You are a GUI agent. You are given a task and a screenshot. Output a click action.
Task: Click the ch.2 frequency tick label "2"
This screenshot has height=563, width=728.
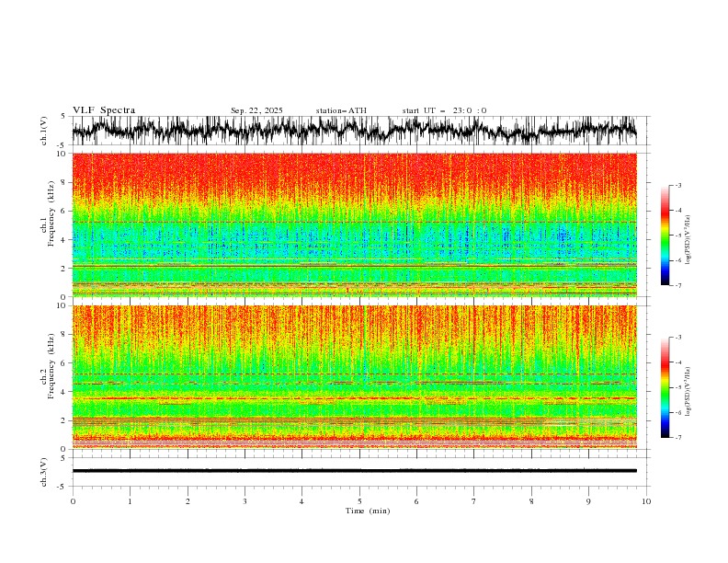[x=63, y=420]
